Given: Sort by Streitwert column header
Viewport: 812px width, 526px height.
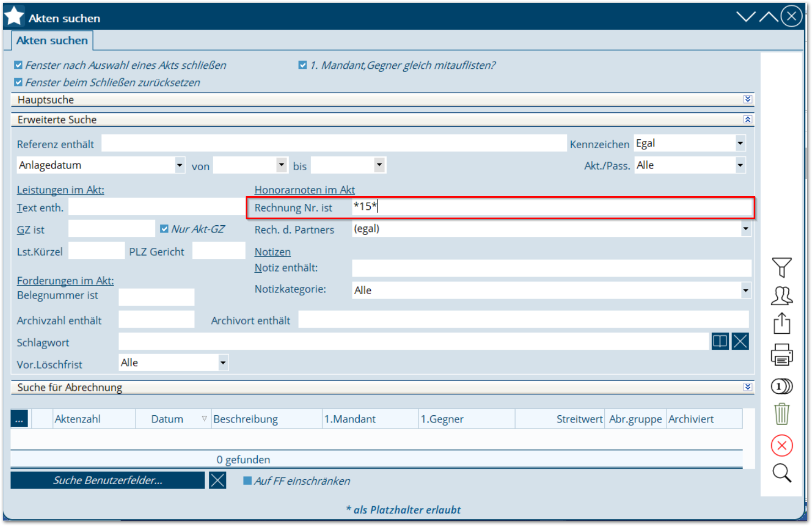Looking at the screenshot, I should coord(560,419).
